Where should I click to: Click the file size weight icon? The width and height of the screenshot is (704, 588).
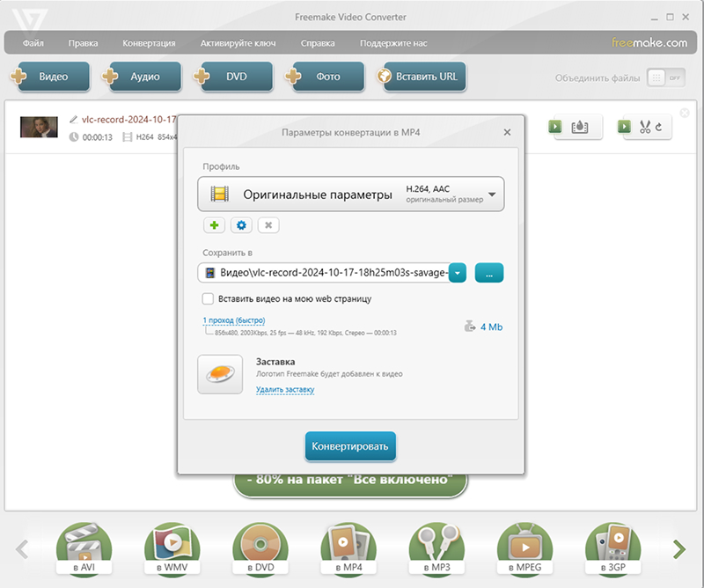(470, 327)
